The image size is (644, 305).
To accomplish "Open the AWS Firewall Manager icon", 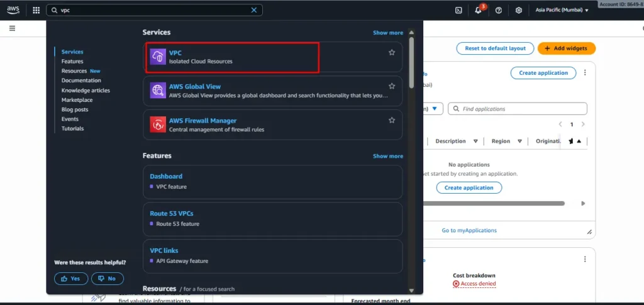I will pos(158,125).
